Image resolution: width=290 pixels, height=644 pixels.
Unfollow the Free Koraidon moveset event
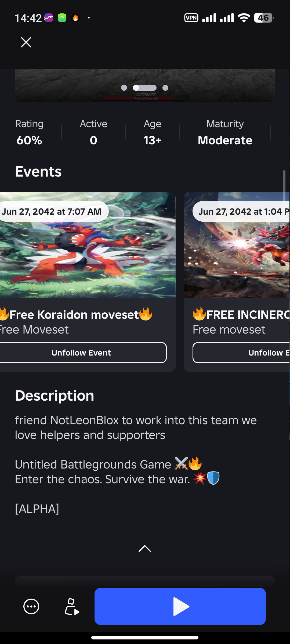[x=81, y=353]
